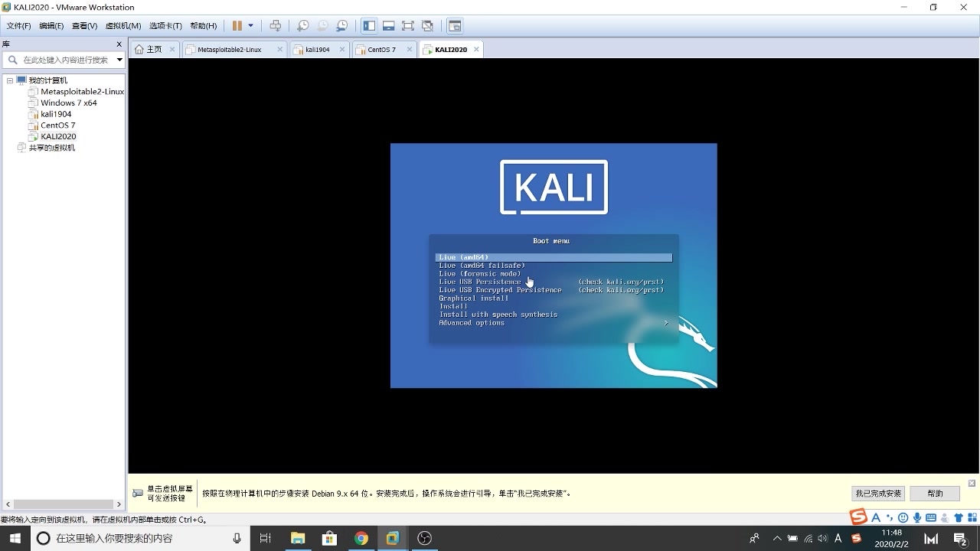Open Microsoft Store from the taskbar
This screenshot has width=980, height=551.
(x=329, y=538)
